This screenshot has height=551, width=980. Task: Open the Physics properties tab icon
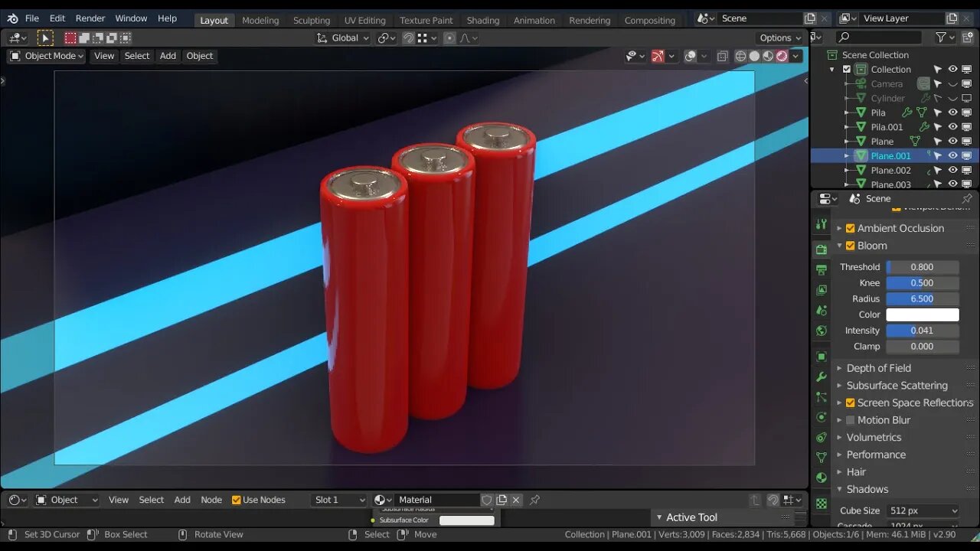[822, 417]
